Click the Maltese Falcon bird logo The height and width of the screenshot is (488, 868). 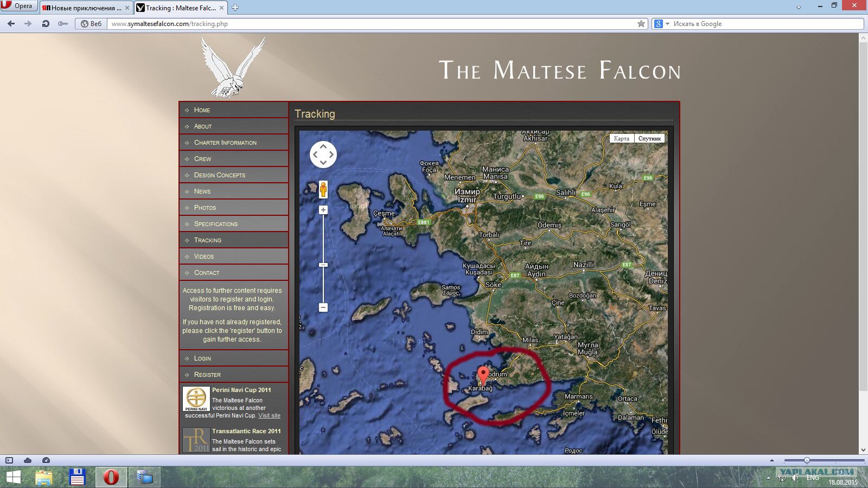[x=233, y=67]
